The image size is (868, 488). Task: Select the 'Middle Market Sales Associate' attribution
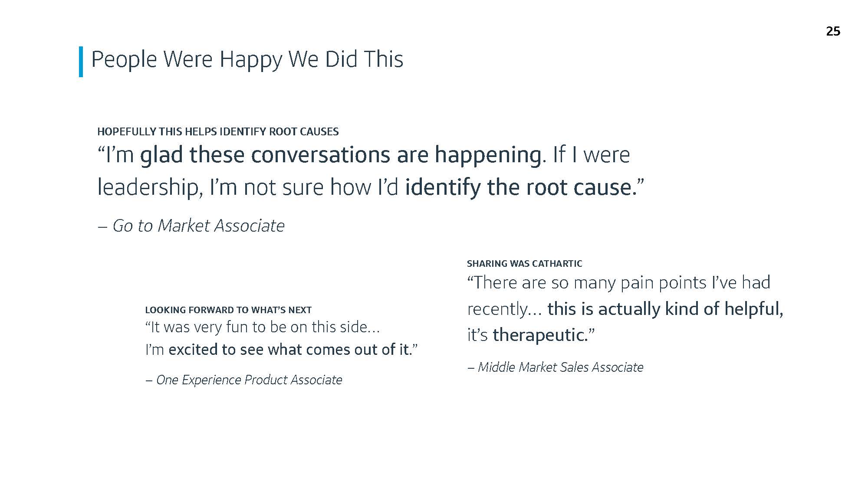pos(560,367)
